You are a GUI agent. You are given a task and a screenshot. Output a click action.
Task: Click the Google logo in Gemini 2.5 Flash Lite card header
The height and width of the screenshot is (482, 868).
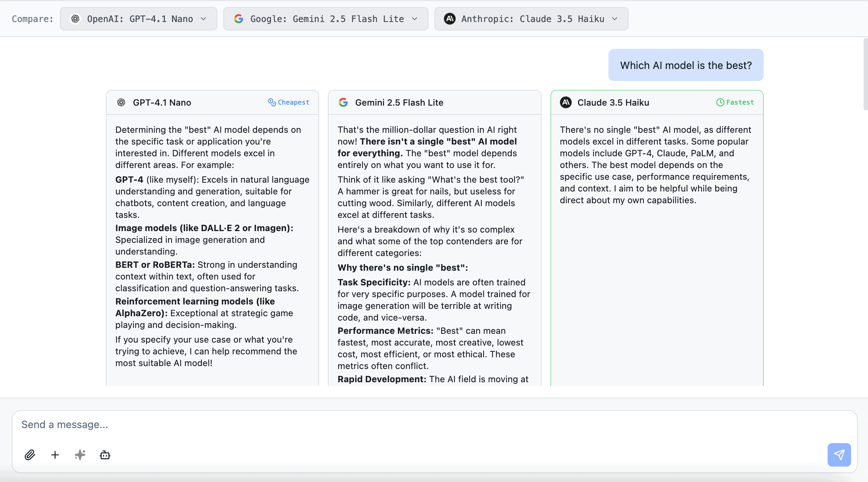click(343, 102)
